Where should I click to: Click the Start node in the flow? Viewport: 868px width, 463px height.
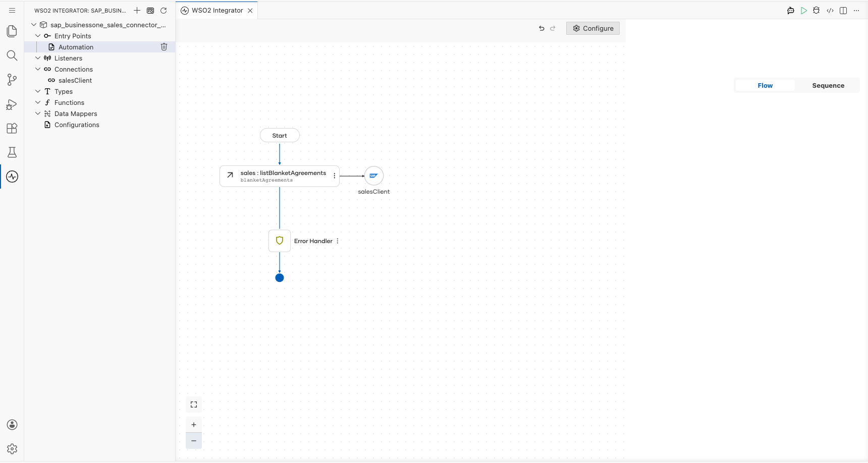pos(280,136)
